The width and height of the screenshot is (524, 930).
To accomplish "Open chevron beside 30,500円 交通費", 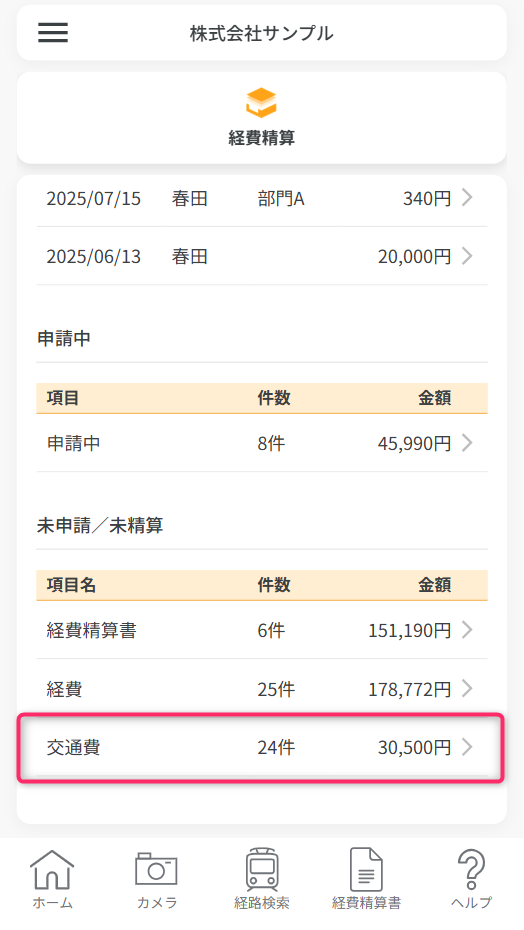I will click(x=467, y=747).
